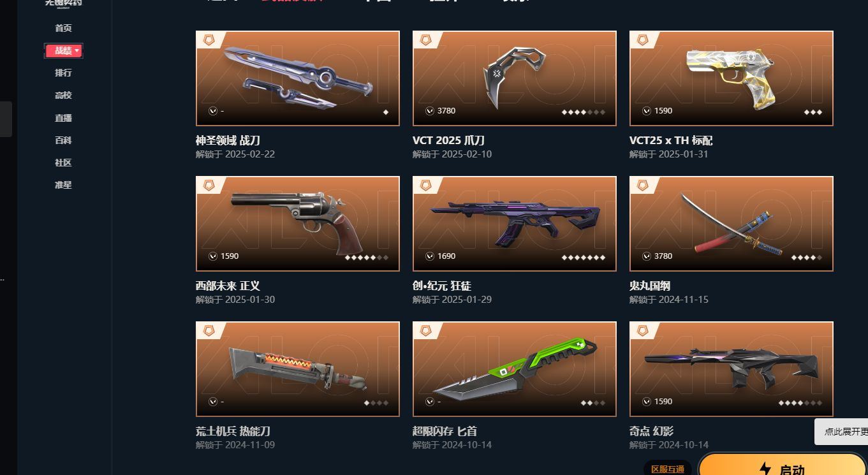Open the 首页 sidebar menu item

click(63, 28)
